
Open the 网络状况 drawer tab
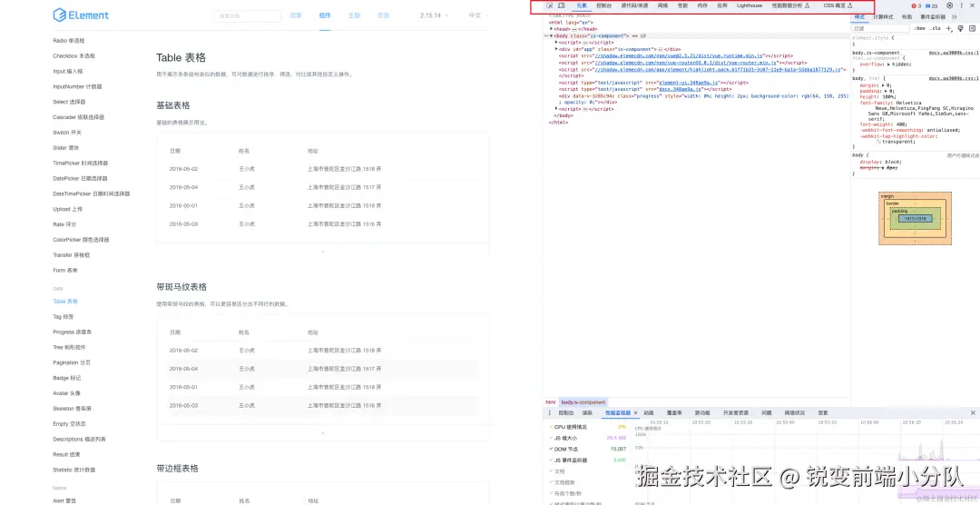[x=795, y=413]
